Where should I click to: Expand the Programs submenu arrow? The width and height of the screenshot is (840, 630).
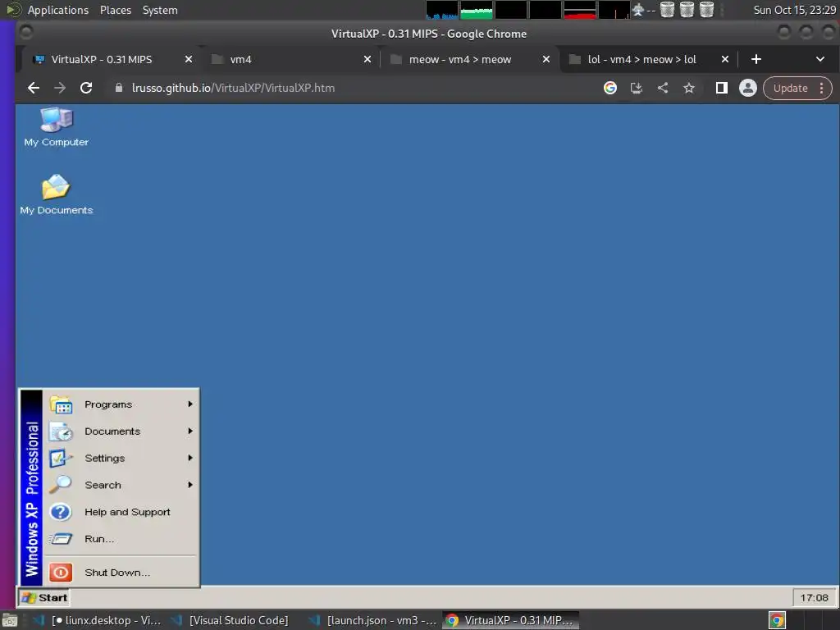[190, 404]
